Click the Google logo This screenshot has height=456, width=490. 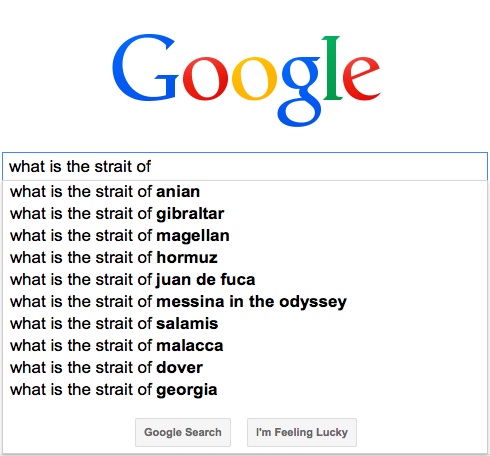click(246, 80)
